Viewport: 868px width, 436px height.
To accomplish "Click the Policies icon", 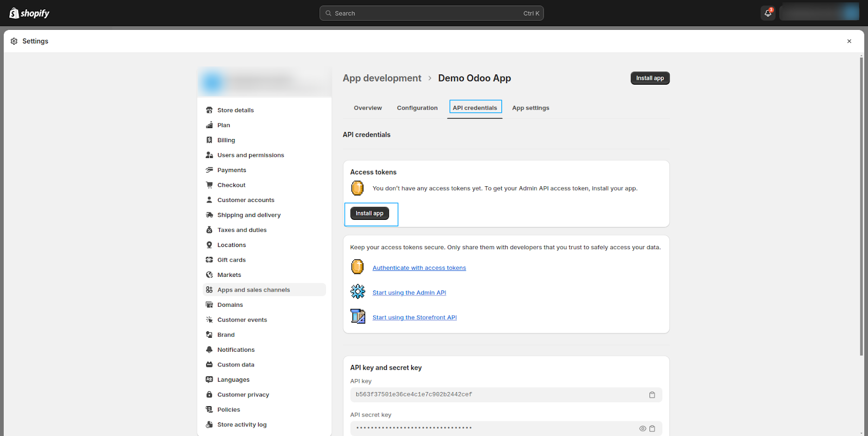I will [209, 410].
